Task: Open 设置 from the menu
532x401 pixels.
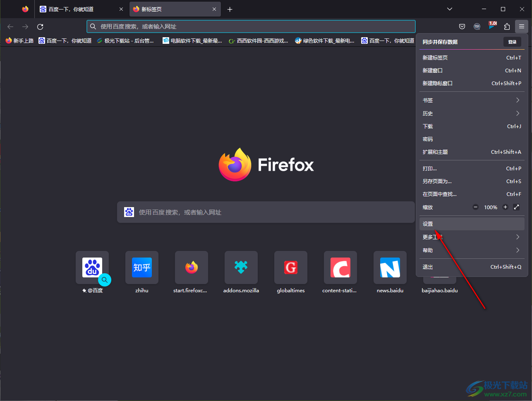Action: [x=472, y=224]
